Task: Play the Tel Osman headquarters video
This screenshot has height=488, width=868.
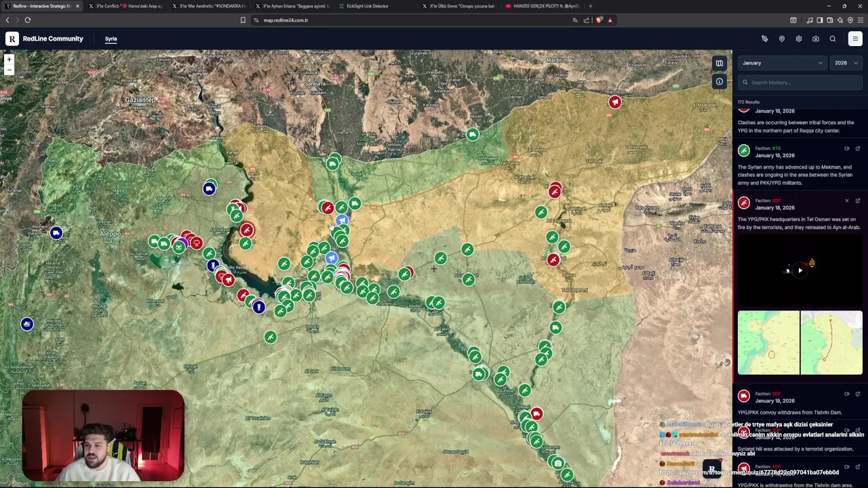Action: click(x=800, y=270)
